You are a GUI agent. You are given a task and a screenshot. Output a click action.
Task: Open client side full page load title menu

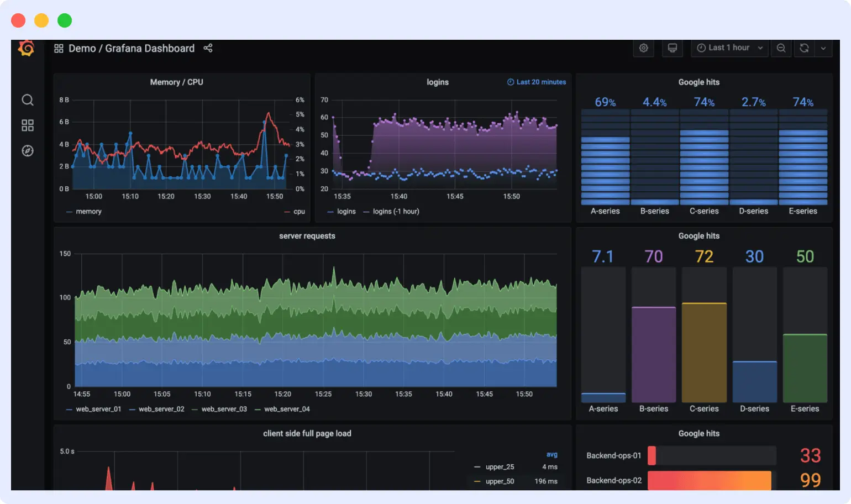pos(307,433)
